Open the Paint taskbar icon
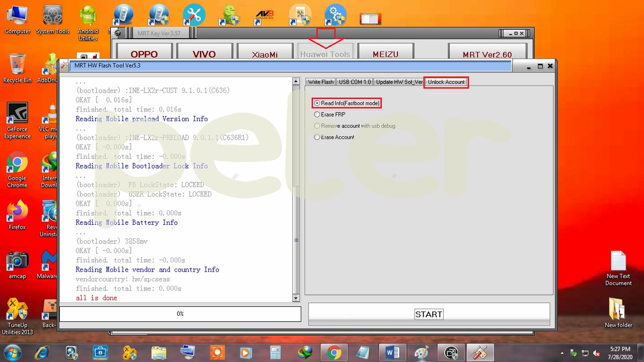Screen dimensions: 644x362 point(421,352)
